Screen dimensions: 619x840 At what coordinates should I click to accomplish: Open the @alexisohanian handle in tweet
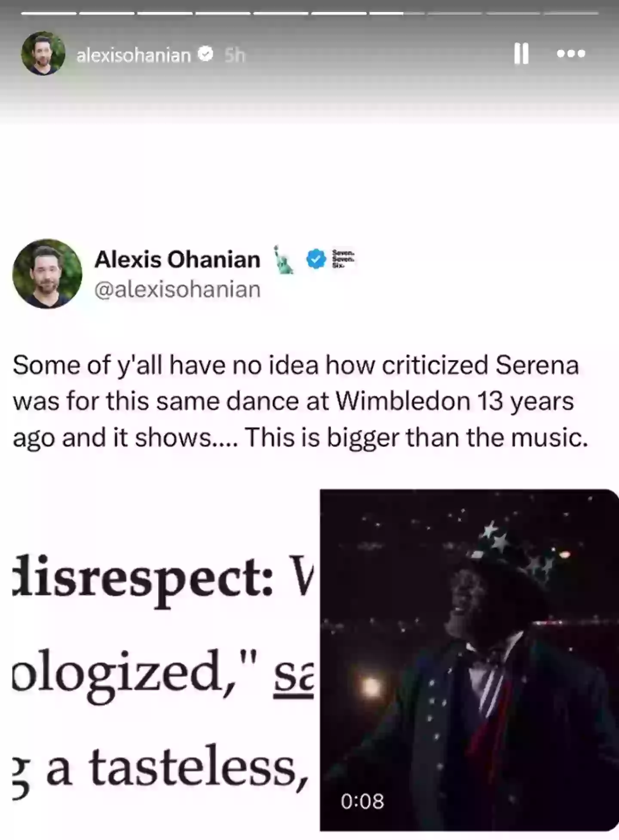pos(178,289)
